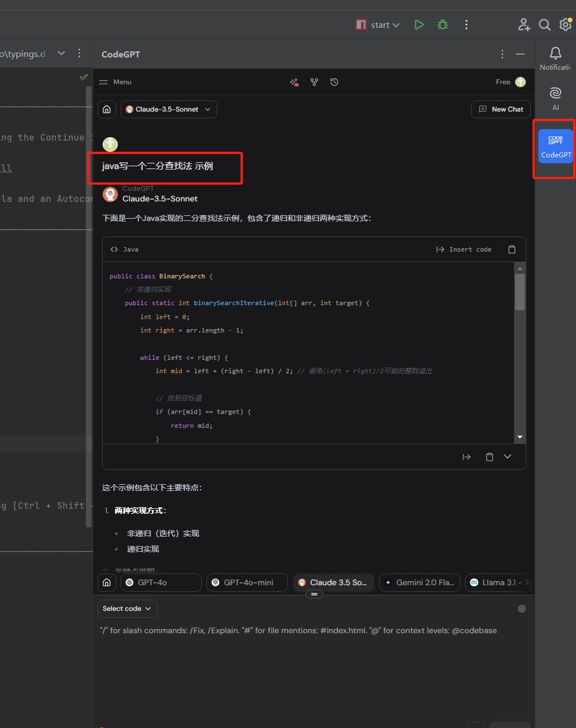Open the Notifications tool window
Viewport: 576px width, 728px height.
555,58
